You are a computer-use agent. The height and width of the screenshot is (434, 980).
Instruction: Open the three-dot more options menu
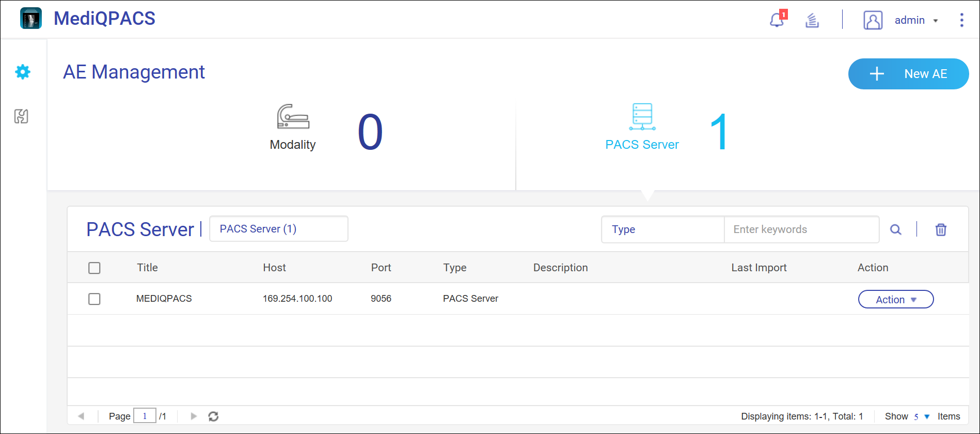pos(961,20)
